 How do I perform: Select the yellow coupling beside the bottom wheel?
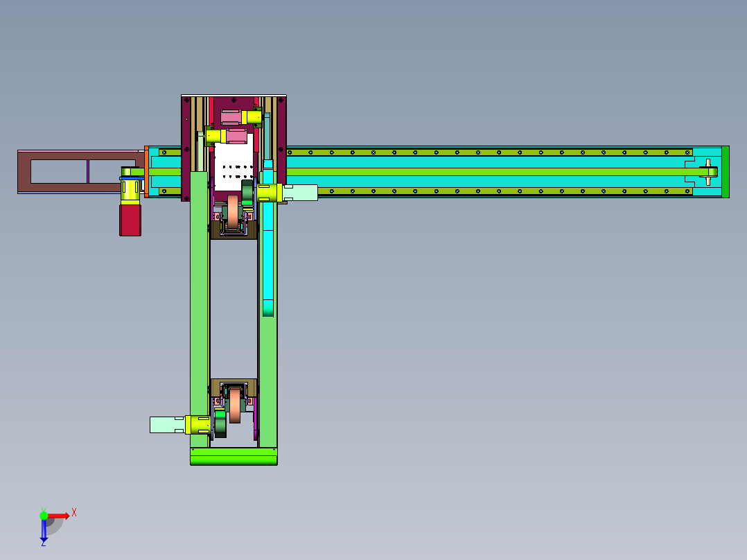click(x=197, y=425)
